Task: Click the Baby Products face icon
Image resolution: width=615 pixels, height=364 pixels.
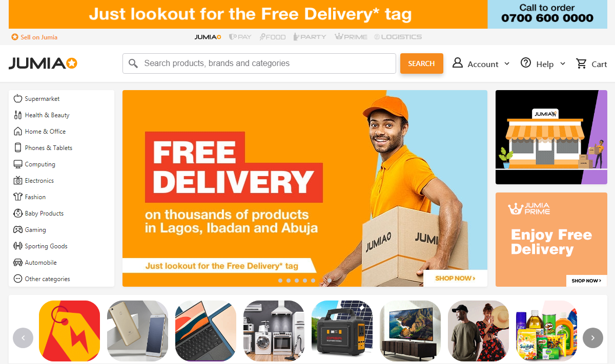Action: [18, 213]
